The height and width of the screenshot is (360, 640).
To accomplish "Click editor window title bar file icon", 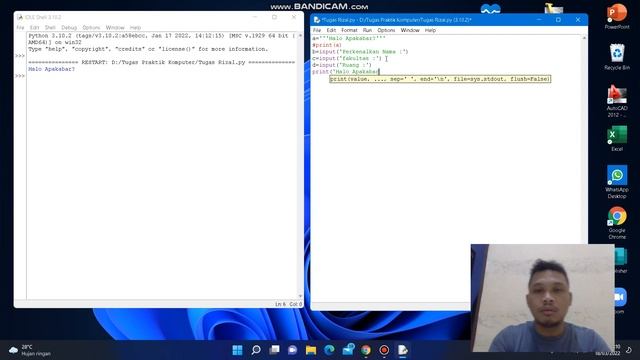I will tap(316, 20).
